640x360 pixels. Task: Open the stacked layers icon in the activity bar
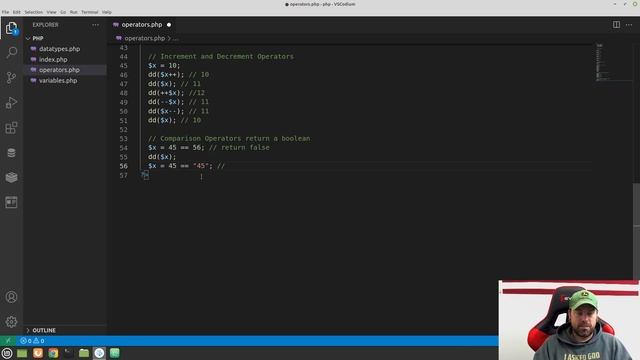tap(11, 177)
